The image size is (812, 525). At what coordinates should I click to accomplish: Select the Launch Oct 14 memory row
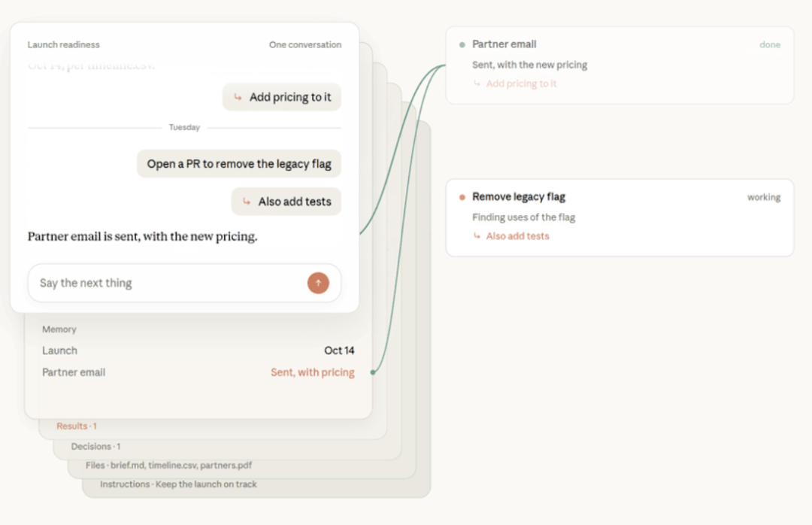(198, 351)
